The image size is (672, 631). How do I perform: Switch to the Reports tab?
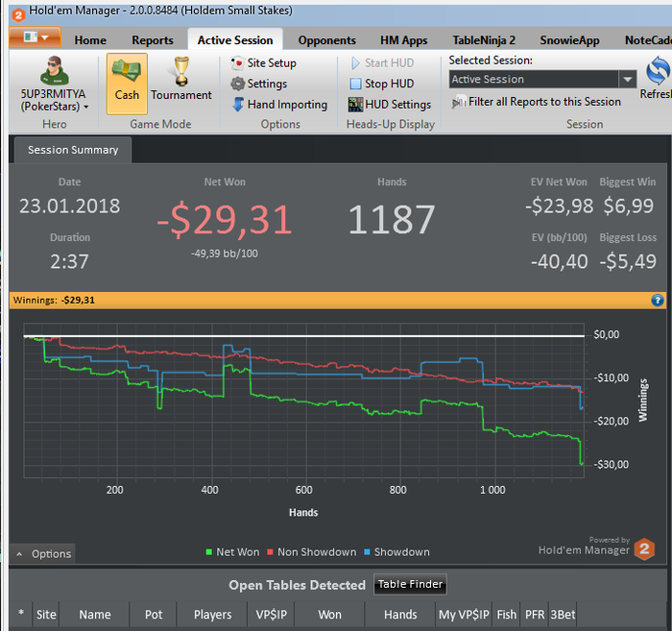click(153, 40)
